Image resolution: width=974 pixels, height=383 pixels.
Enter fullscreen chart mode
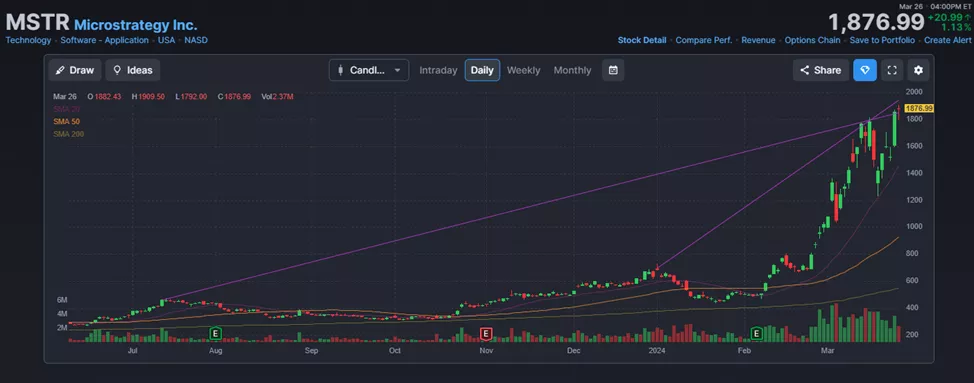(x=892, y=70)
